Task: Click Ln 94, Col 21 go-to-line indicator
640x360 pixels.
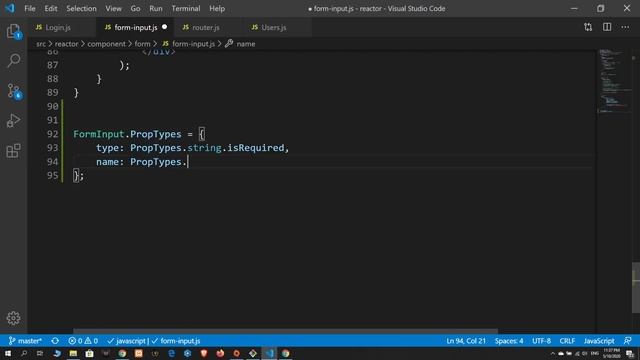Action: (466, 341)
